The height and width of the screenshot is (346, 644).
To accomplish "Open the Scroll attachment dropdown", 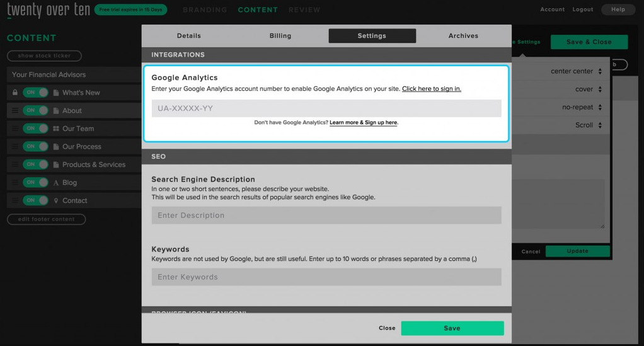I will point(588,125).
